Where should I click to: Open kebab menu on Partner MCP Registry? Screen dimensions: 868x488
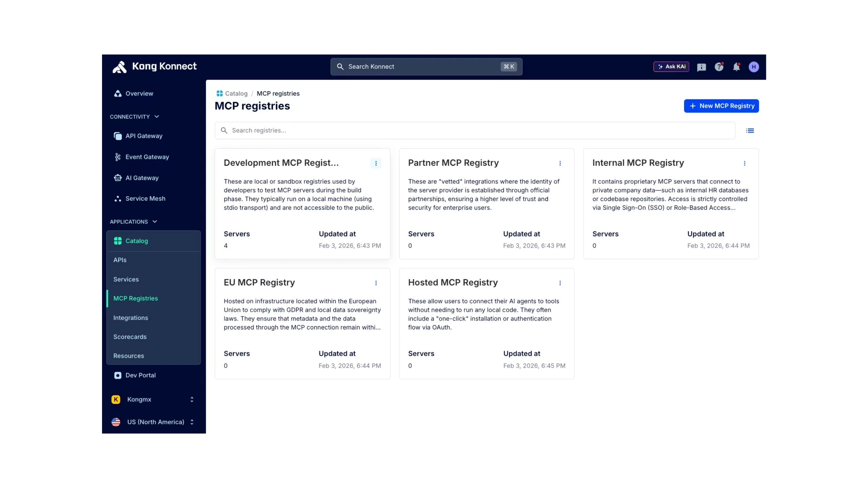coord(560,163)
